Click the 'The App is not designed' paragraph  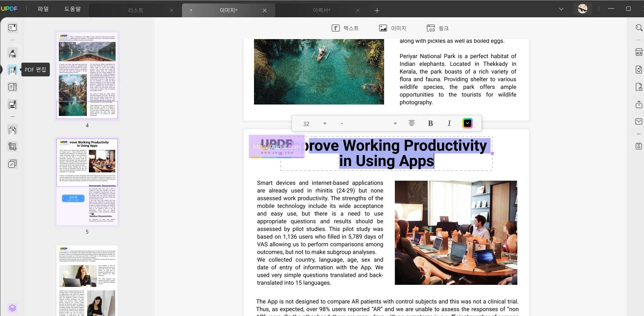(387, 307)
